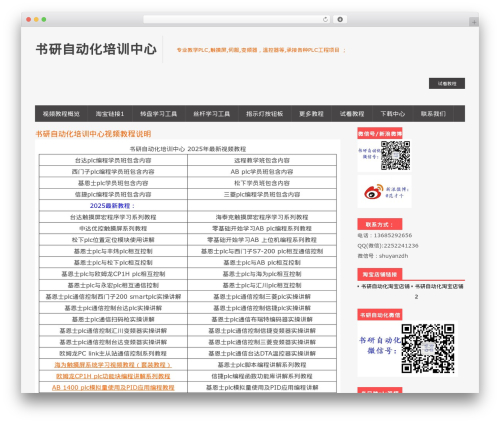Open the first 书研自动化淘宝店铺 link
Image resolution: width=500 pixels, height=423 pixels.
point(385,286)
